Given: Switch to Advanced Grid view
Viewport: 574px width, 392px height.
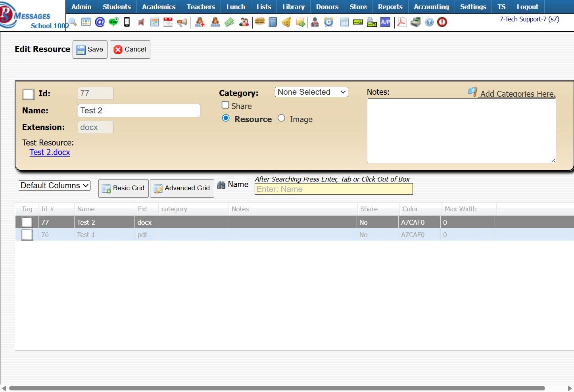Looking at the screenshot, I should click(x=182, y=188).
